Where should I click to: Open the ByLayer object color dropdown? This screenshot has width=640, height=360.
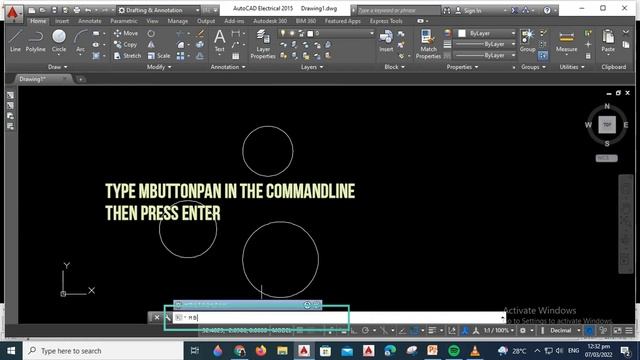pos(487,33)
